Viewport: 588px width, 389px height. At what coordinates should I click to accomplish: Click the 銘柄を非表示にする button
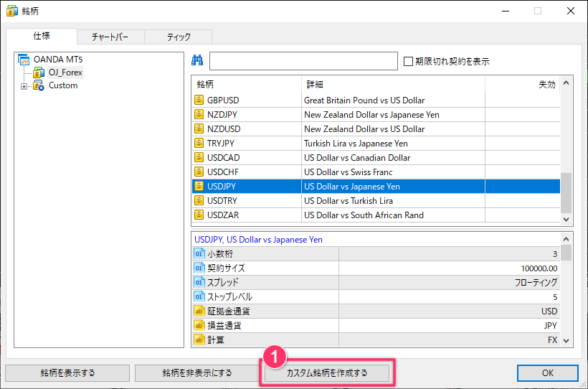point(197,373)
